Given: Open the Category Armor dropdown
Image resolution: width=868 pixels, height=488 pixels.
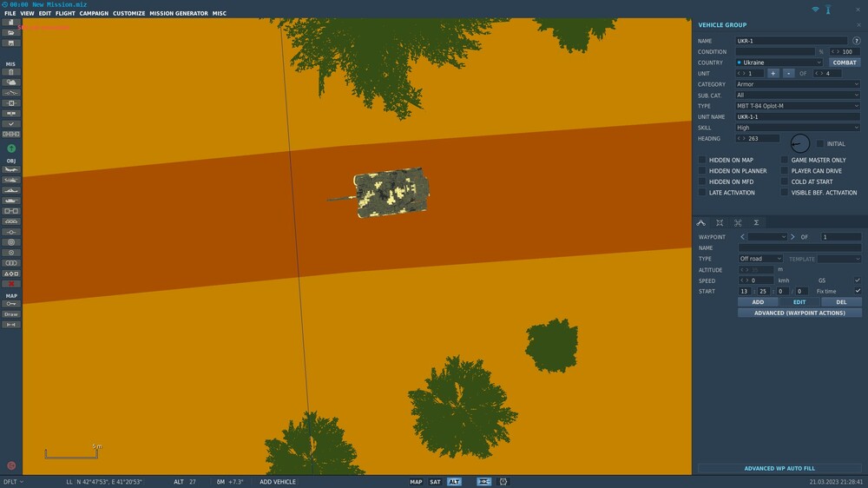Looking at the screenshot, I should coord(798,84).
